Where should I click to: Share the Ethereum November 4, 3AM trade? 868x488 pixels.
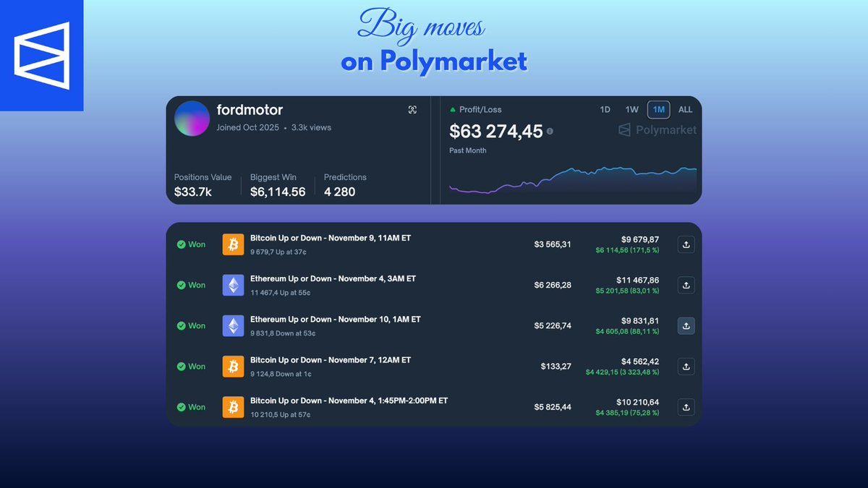pyautogui.click(x=686, y=285)
